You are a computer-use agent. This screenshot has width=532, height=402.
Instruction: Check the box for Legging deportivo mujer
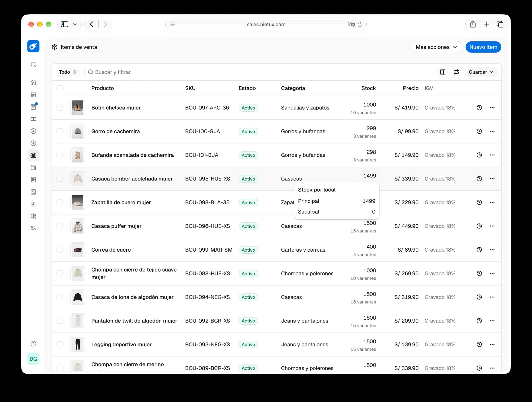[x=60, y=344]
